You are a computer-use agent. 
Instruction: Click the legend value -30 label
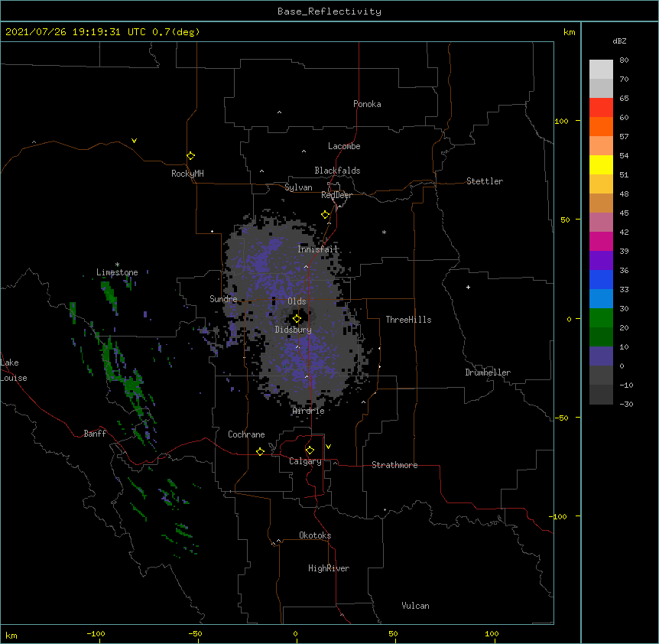627,404
